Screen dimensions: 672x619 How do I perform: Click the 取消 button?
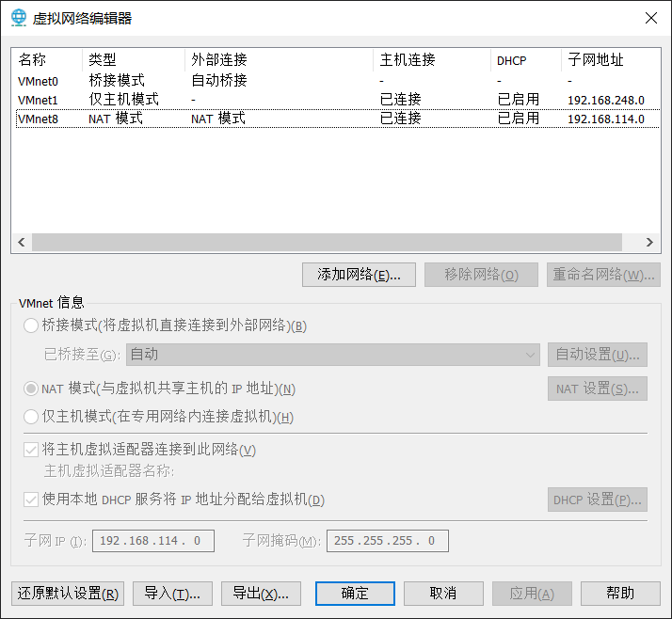443,594
